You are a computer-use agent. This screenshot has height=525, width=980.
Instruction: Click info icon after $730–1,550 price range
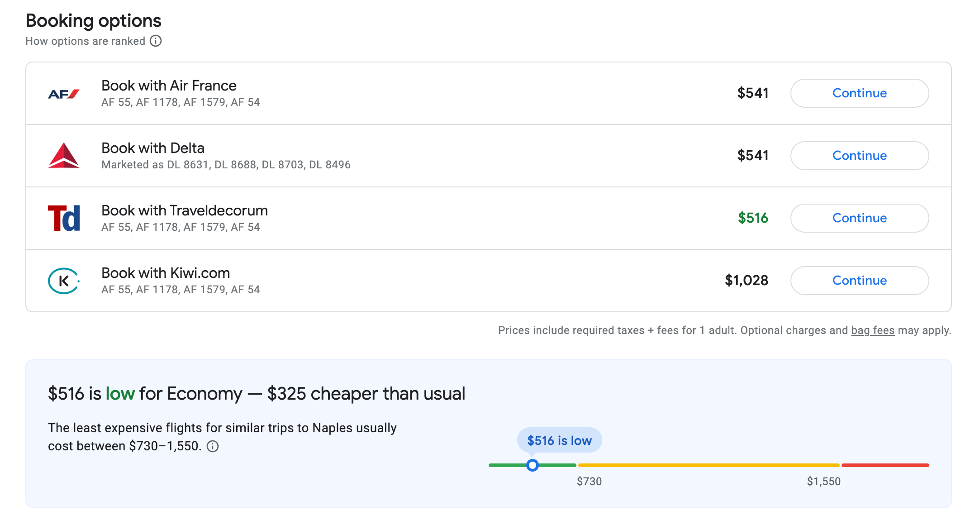point(213,447)
